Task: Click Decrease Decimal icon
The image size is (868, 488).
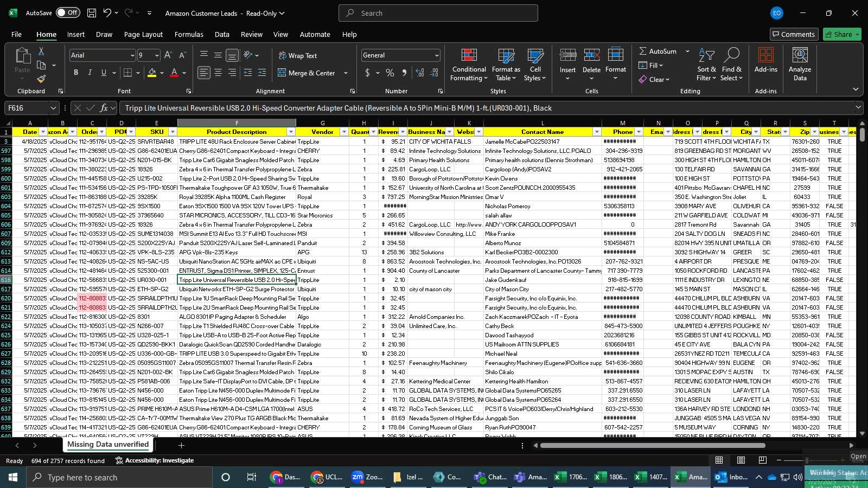Action: (x=434, y=73)
